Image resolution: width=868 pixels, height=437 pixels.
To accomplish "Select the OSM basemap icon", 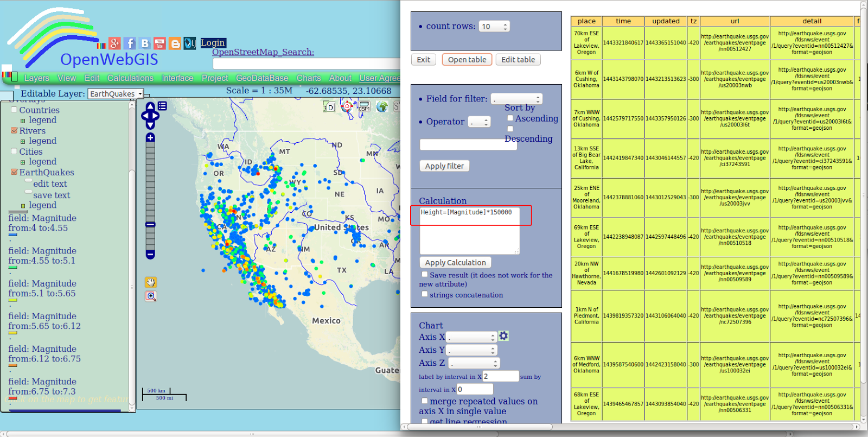I will 364,106.
